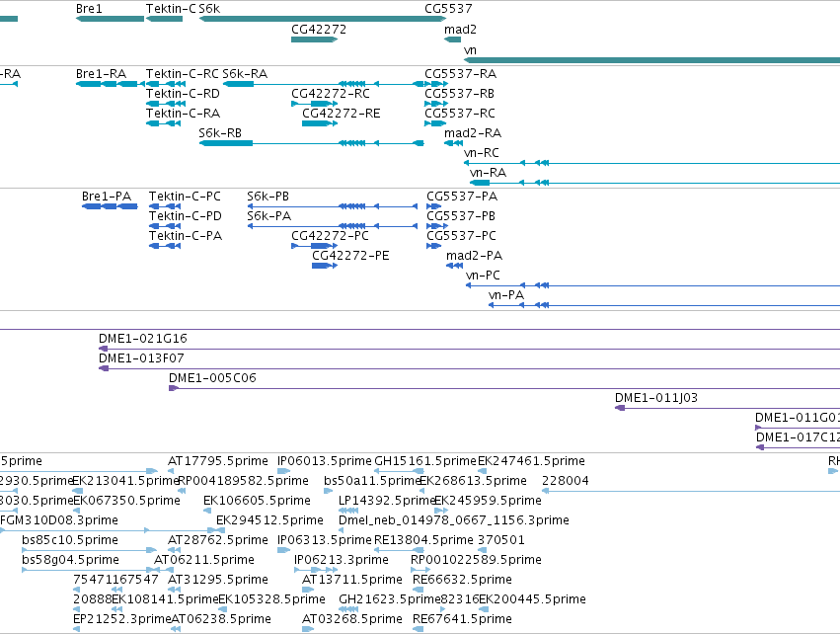Click EST FGM310D08.3prime
Screen dimensions: 840x634
[59, 520]
